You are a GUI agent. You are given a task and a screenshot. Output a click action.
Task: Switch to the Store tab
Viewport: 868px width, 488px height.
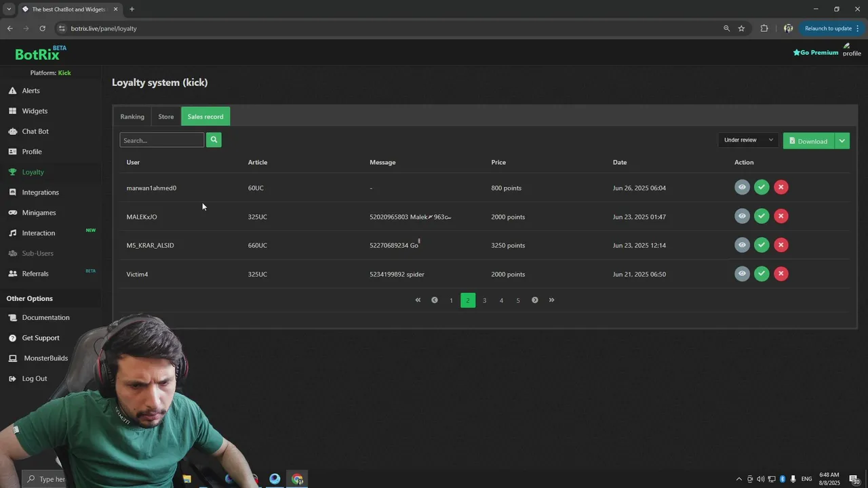click(x=166, y=117)
